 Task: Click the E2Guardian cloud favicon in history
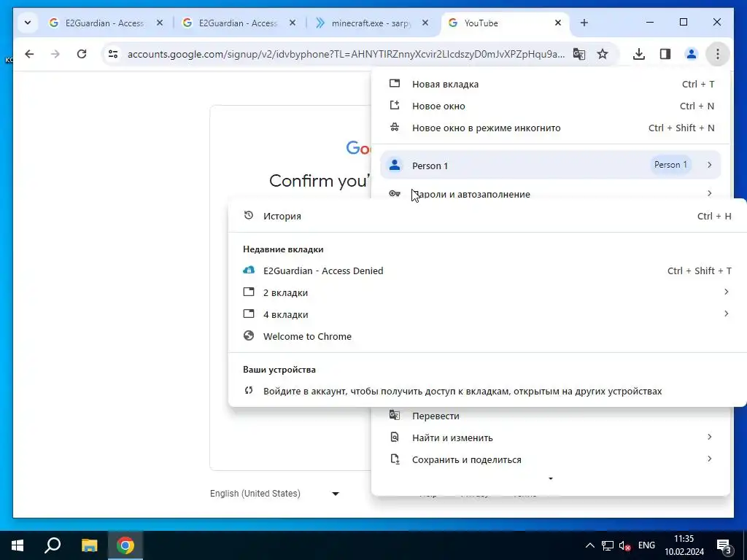click(x=248, y=270)
